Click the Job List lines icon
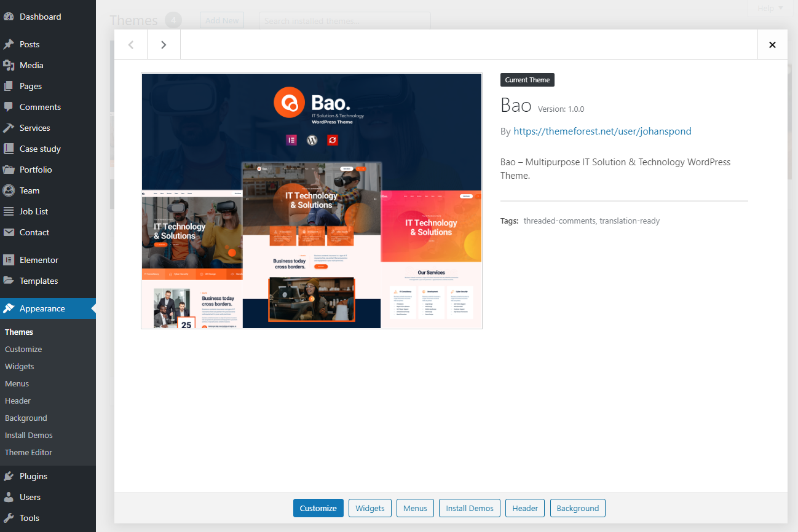 9,211
